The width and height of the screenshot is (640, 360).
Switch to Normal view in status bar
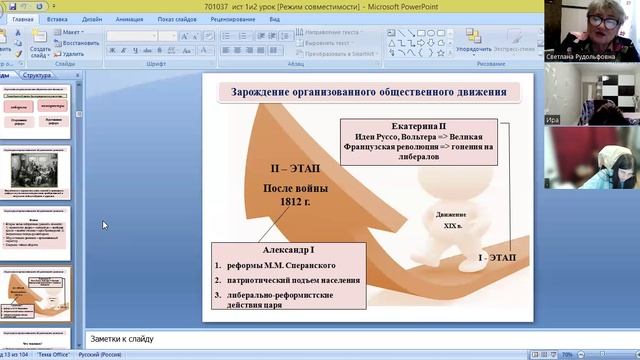click(x=535, y=355)
